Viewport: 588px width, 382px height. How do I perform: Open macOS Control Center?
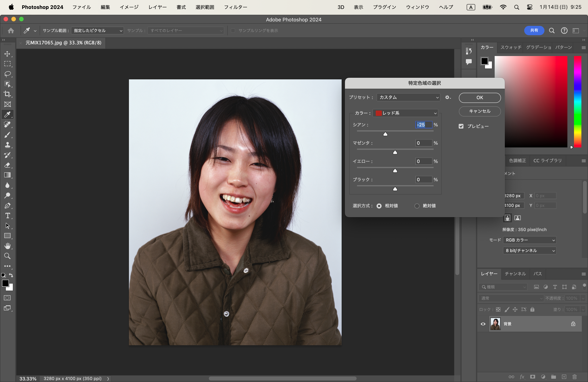(x=529, y=7)
